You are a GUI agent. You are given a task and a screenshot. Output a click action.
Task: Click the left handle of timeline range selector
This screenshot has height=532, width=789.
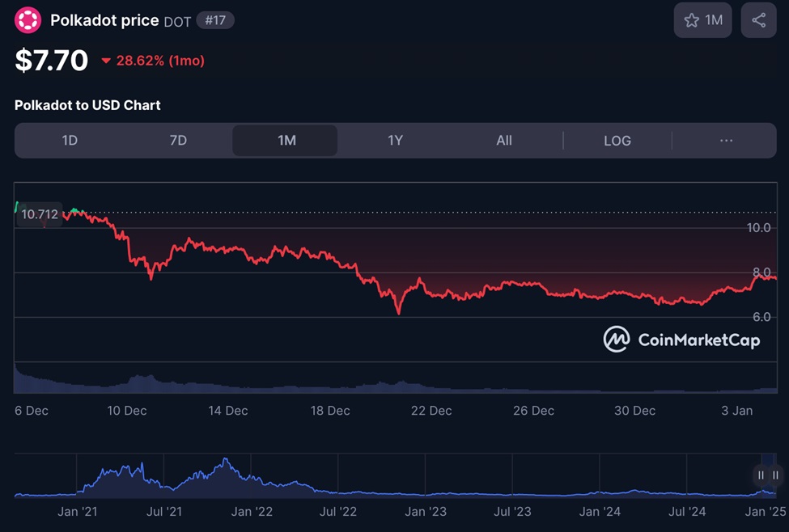coord(761,475)
